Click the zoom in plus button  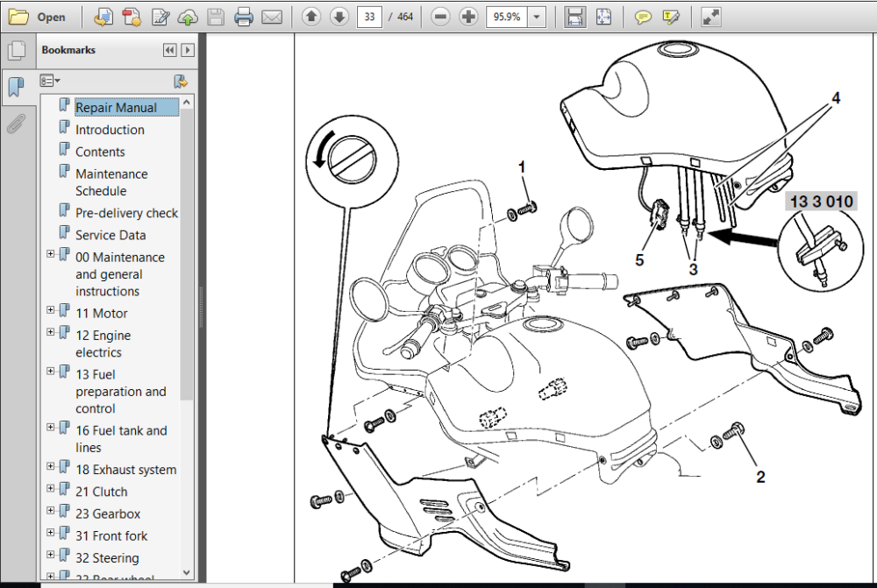point(468,17)
